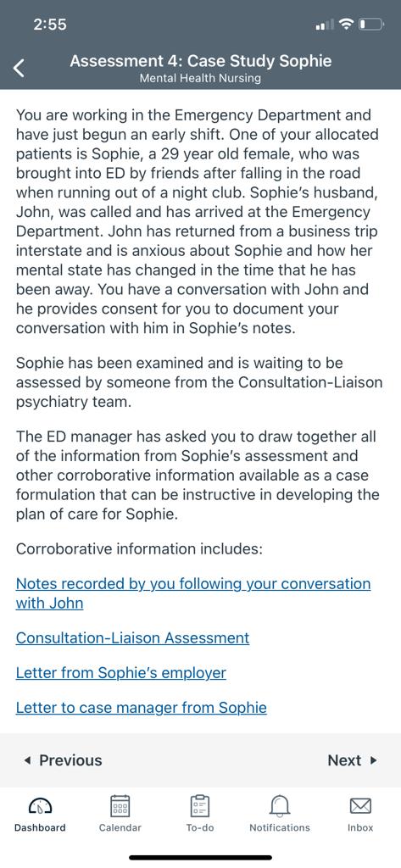
Task: Select the Notifications tab label
Action: [280, 827]
